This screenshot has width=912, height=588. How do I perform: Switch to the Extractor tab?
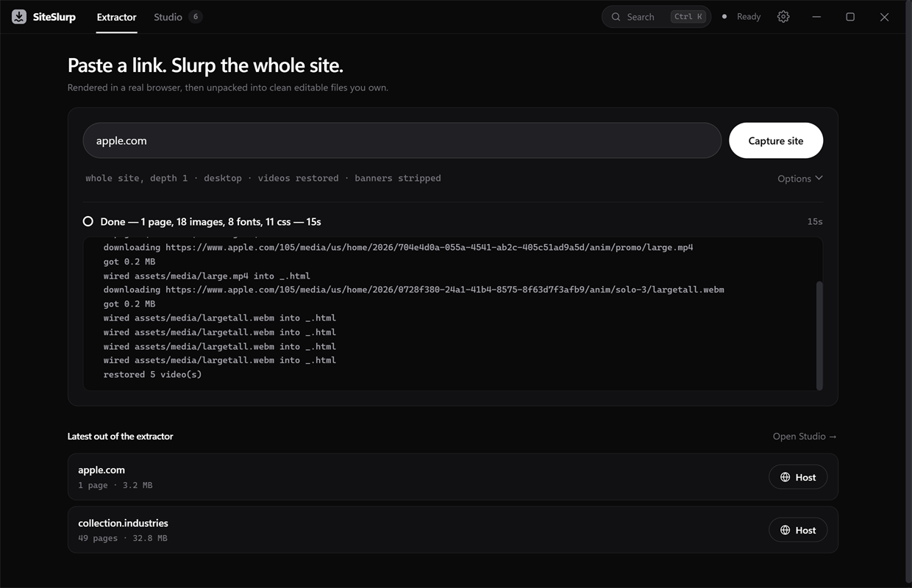[x=117, y=17]
